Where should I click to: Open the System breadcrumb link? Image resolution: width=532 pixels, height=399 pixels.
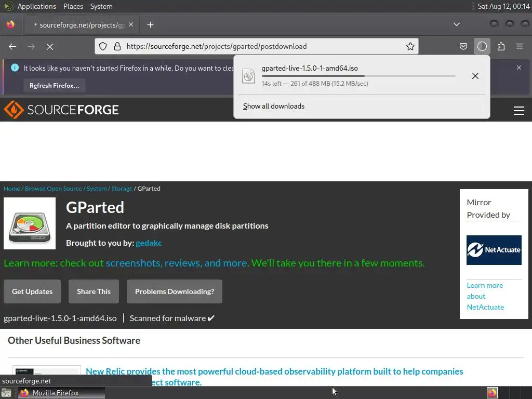click(x=97, y=189)
